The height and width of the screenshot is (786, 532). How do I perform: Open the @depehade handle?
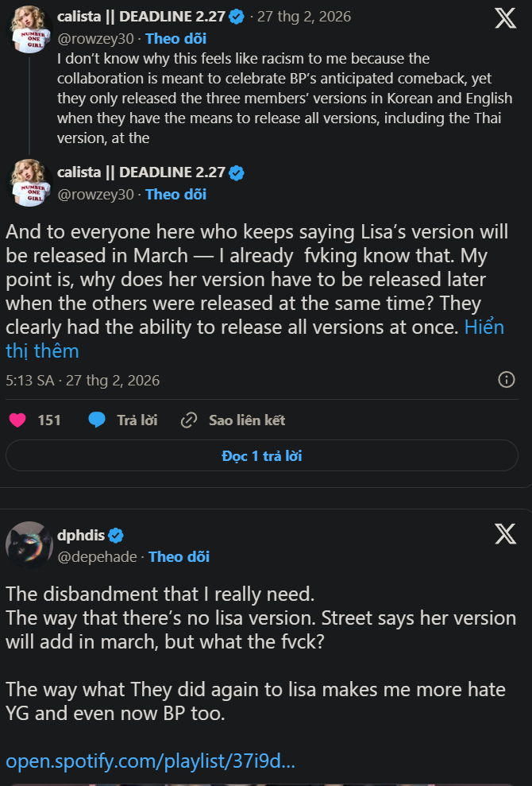pos(97,556)
